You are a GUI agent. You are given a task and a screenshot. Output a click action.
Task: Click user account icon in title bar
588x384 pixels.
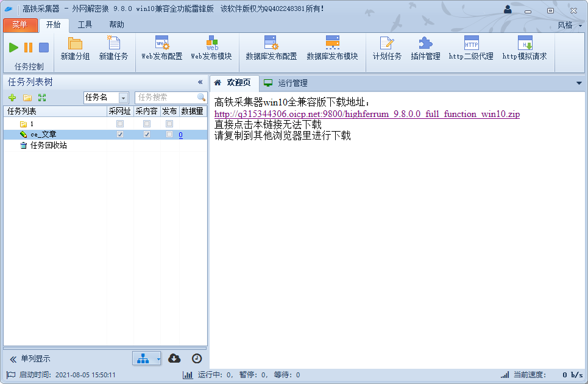pyautogui.click(x=508, y=9)
